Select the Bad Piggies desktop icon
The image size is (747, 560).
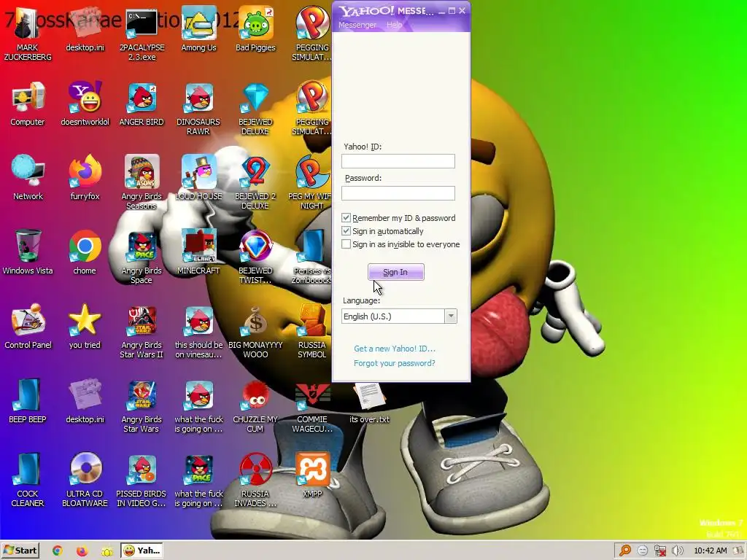(255, 29)
